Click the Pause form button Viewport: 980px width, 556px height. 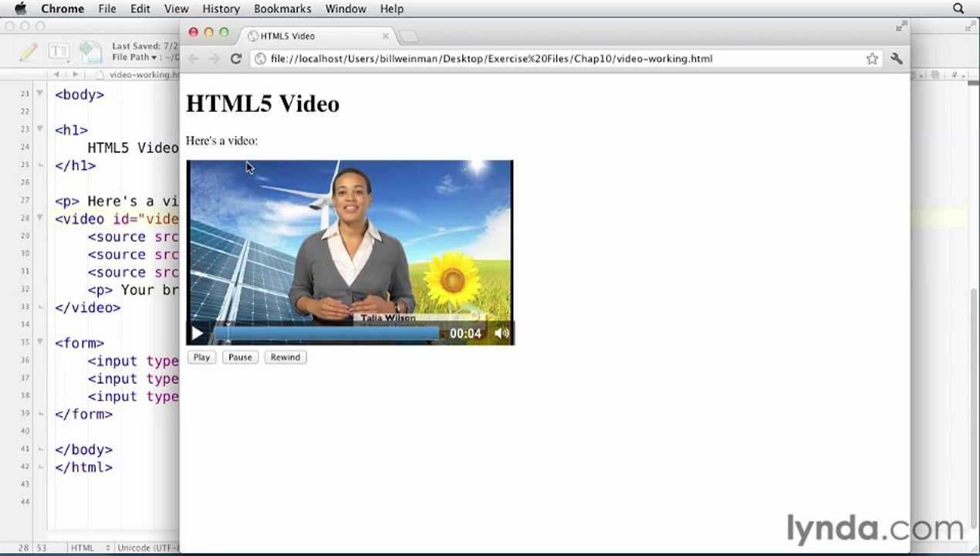click(240, 357)
